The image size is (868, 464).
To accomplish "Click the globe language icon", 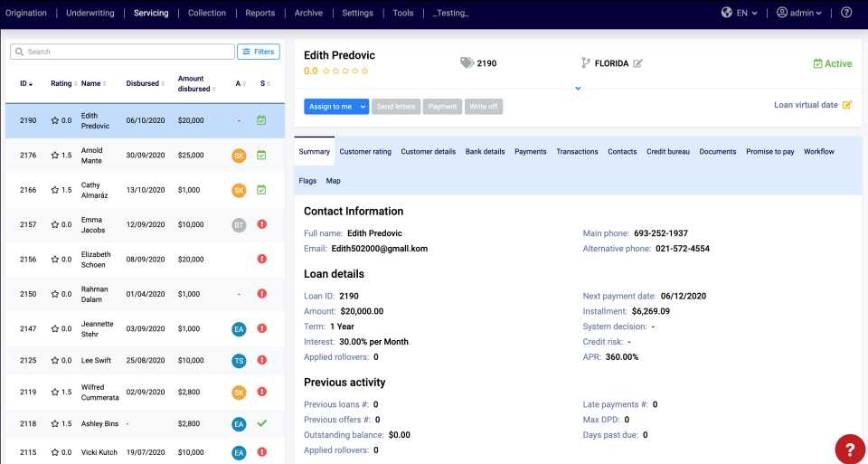I will click(x=727, y=12).
